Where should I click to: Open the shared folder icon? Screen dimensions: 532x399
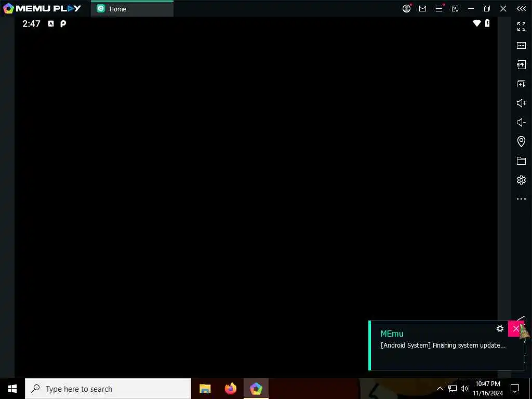click(x=521, y=161)
